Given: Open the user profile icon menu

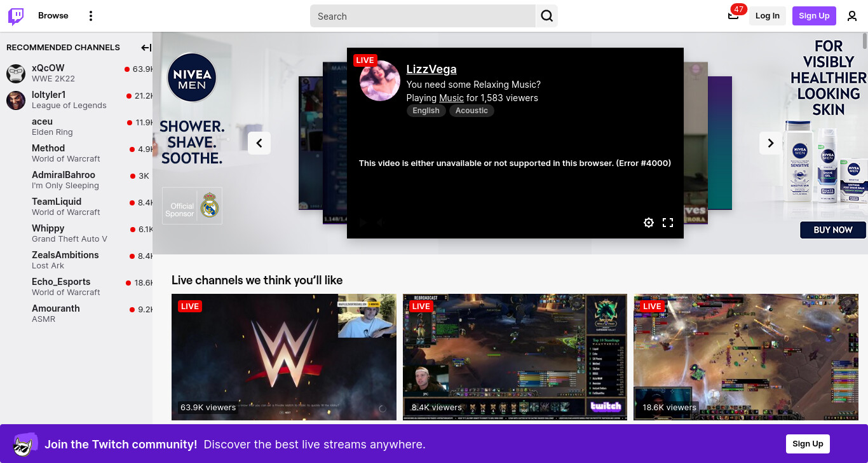Looking at the screenshot, I should click(852, 16).
